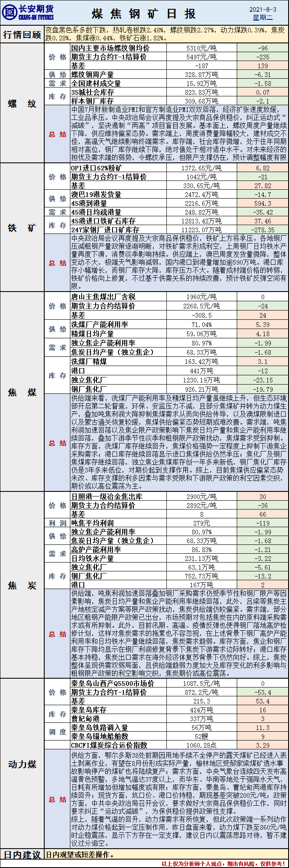Click the 螺纹 section label
Viewport: 289px width, 868px height.
[22, 104]
